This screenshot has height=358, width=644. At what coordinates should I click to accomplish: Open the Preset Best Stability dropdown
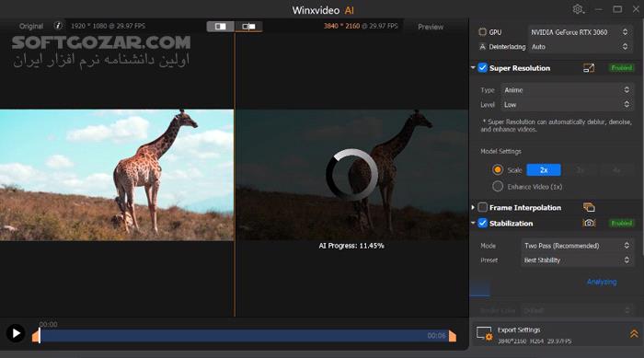pyautogui.click(x=577, y=260)
